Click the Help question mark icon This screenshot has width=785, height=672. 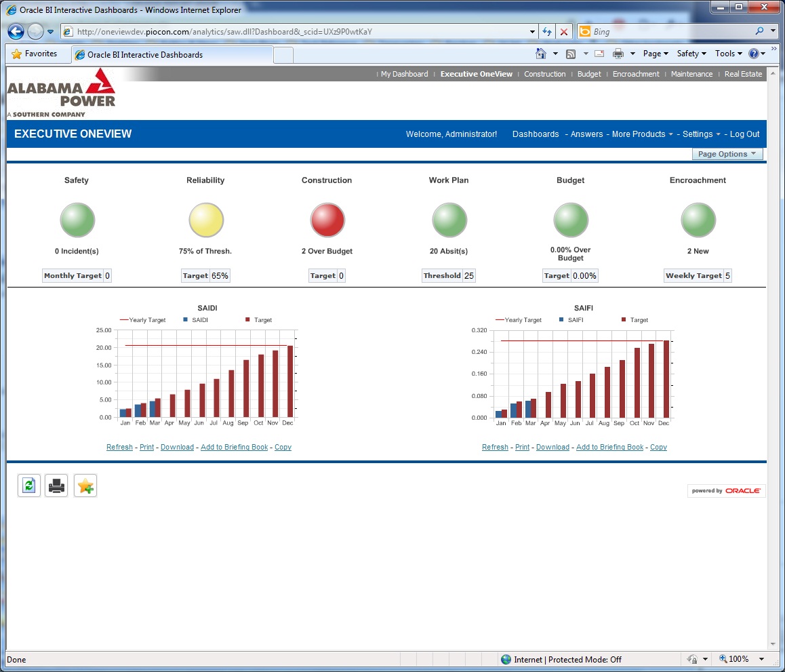point(753,54)
